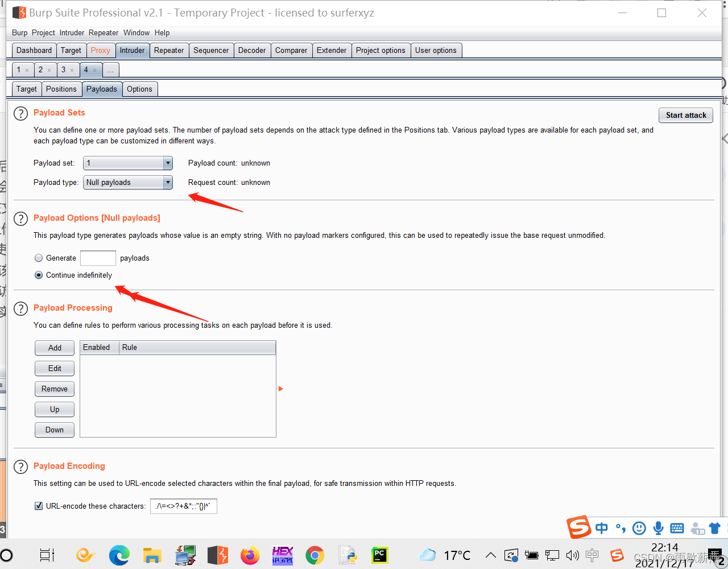Screen dimensions: 728x569
Task: Open the weather widget showing 17°C
Action: (445, 555)
